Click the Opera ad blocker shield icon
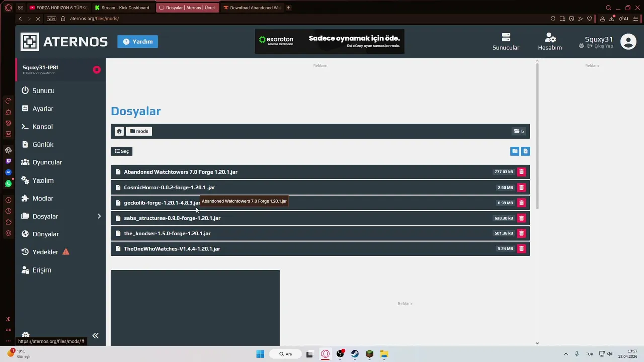Screen dimensions: 644x362 (x=571, y=19)
